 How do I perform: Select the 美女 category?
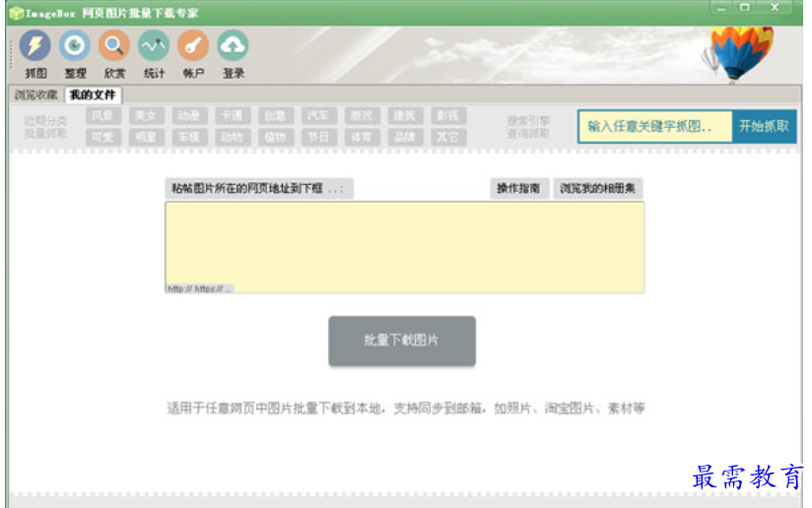point(147,115)
